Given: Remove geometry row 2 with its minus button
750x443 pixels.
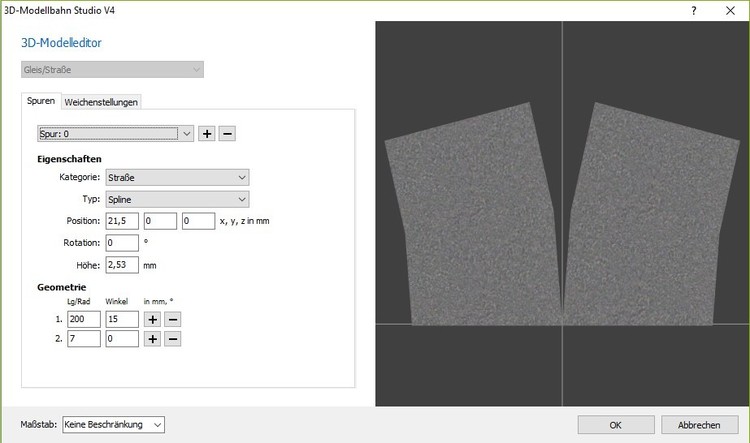Looking at the screenshot, I should 173,339.
